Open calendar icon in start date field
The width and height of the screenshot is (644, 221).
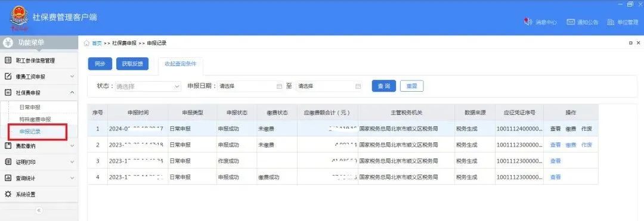tap(279, 86)
